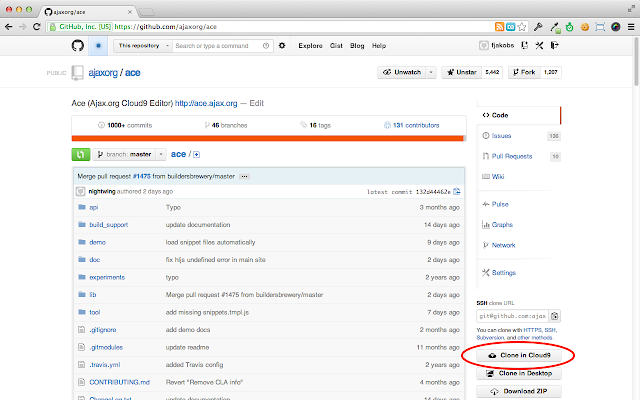
Task: Open account settings gear icon in header
Action: pos(282,46)
